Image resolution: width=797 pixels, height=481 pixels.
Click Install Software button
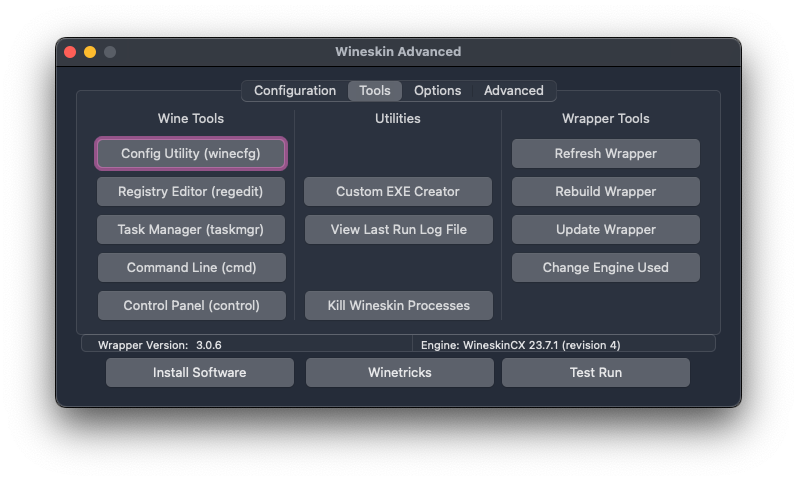pos(199,372)
